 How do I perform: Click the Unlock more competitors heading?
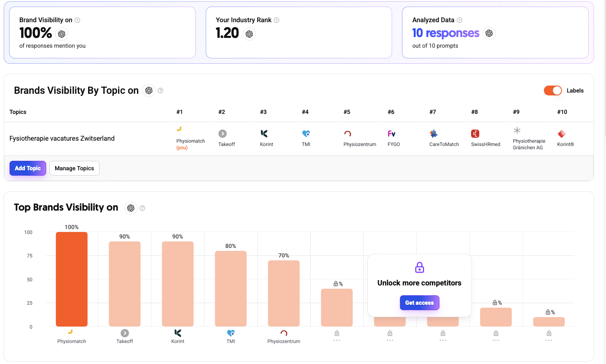coord(419,283)
